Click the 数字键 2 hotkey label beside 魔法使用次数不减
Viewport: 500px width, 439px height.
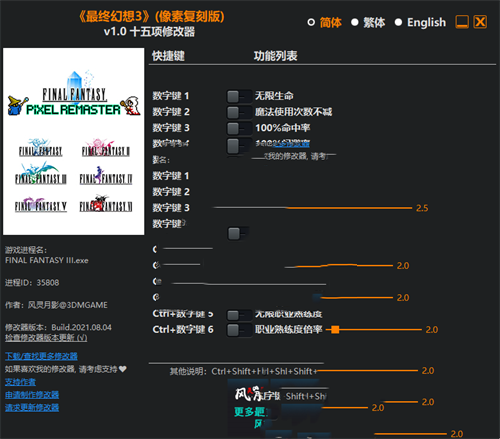click(171, 112)
